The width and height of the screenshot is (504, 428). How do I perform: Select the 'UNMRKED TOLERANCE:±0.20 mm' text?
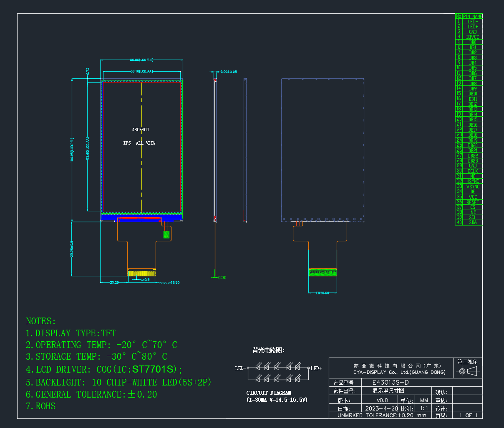pos(382,415)
